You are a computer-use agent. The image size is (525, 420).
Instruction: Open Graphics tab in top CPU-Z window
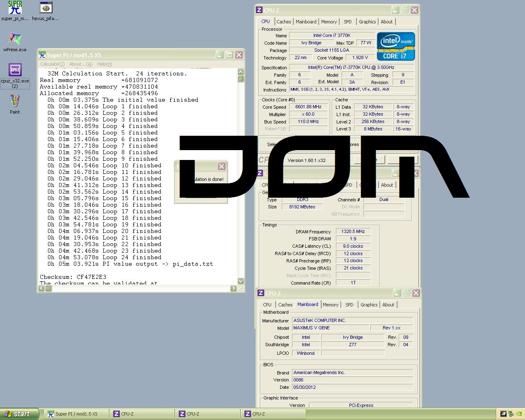click(367, 22)
